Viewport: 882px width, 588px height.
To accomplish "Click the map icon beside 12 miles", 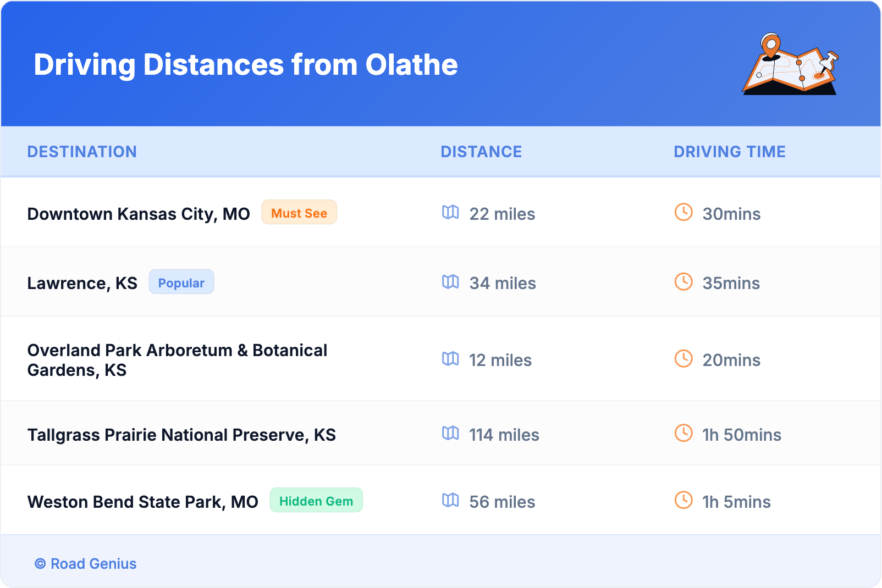I will (x=450, y=359).
